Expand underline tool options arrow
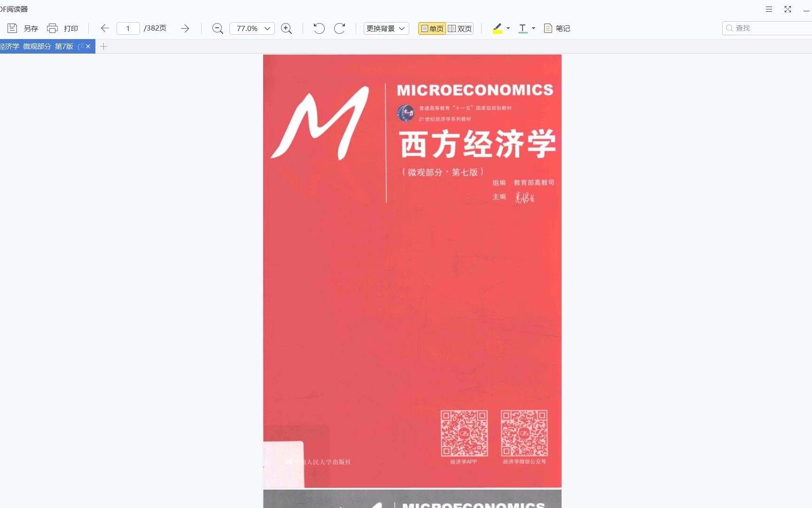 coord(533,28)
